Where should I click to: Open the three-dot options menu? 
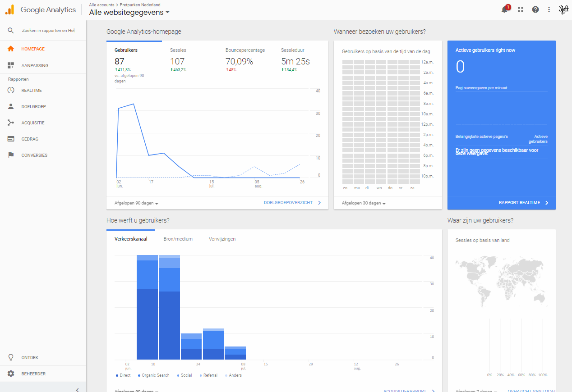pos(549,9)
